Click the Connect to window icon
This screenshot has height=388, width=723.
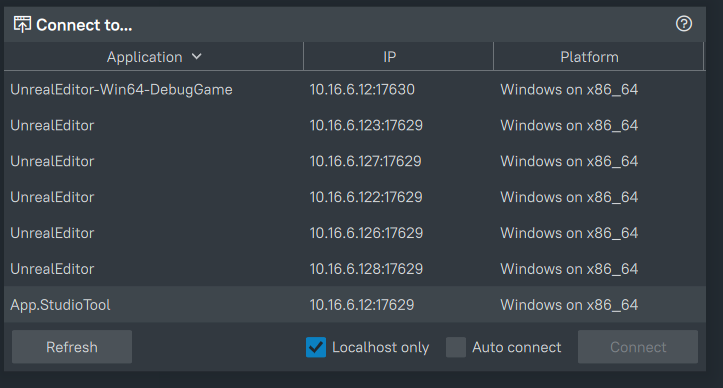point(22,24)
